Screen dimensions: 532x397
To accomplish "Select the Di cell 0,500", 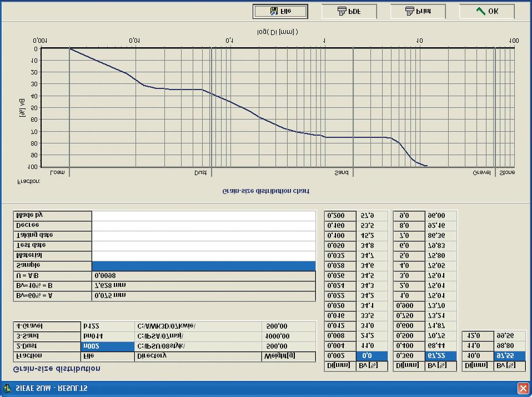I will (409, 336).
